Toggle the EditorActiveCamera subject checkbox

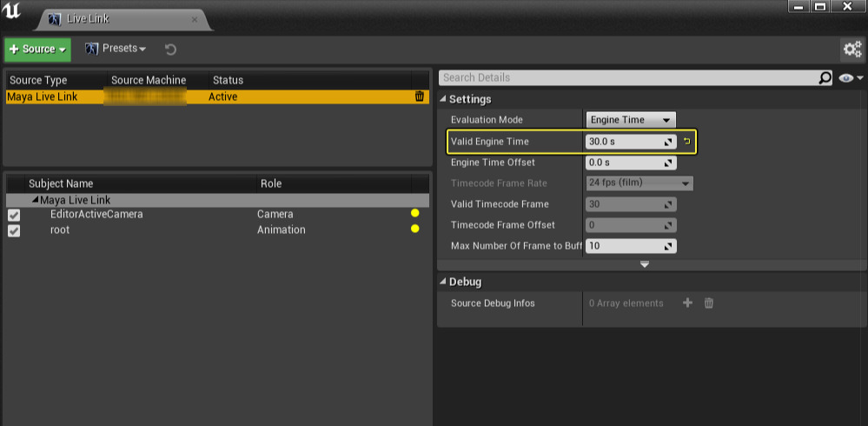pos(14,215)
